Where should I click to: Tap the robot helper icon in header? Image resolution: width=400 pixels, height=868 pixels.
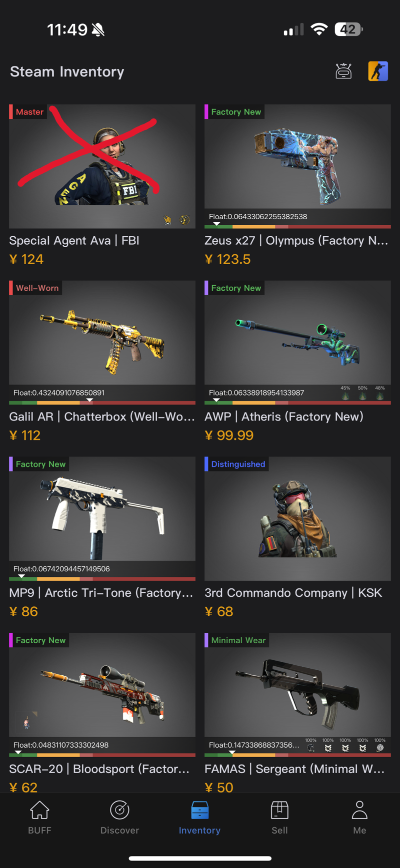coord(343,71)
